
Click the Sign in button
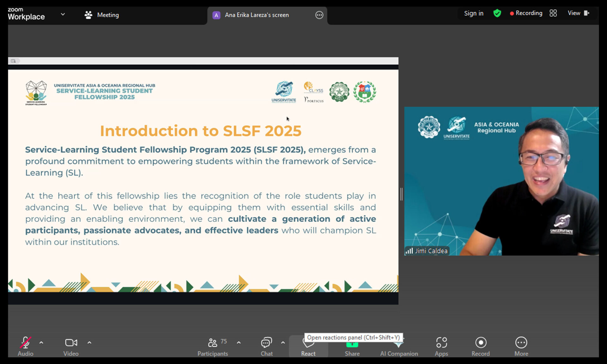tap(473, 13)
